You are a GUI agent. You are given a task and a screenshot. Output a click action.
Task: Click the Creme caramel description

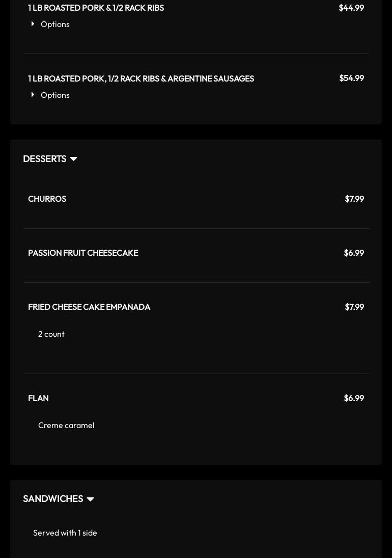point(66,426)
